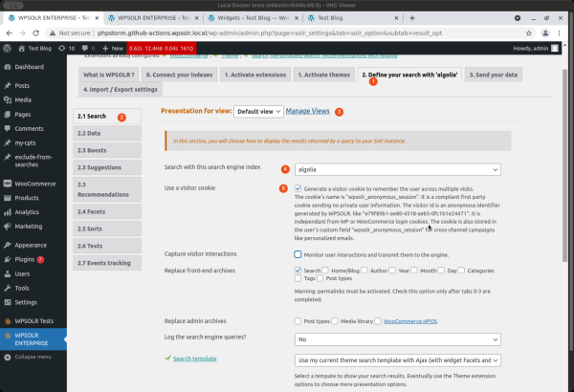Open Media library sidebar icon
574x392 pixels.
[x=8, y=99]
